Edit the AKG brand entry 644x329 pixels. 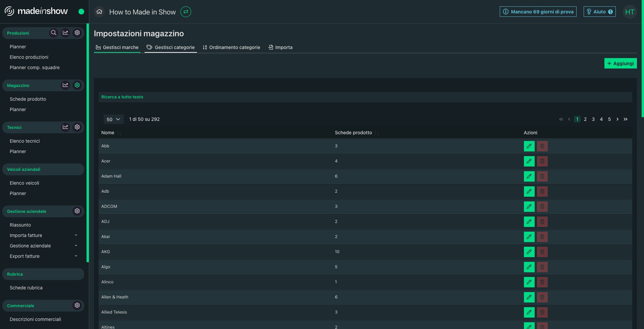click(x=529, y=252)
